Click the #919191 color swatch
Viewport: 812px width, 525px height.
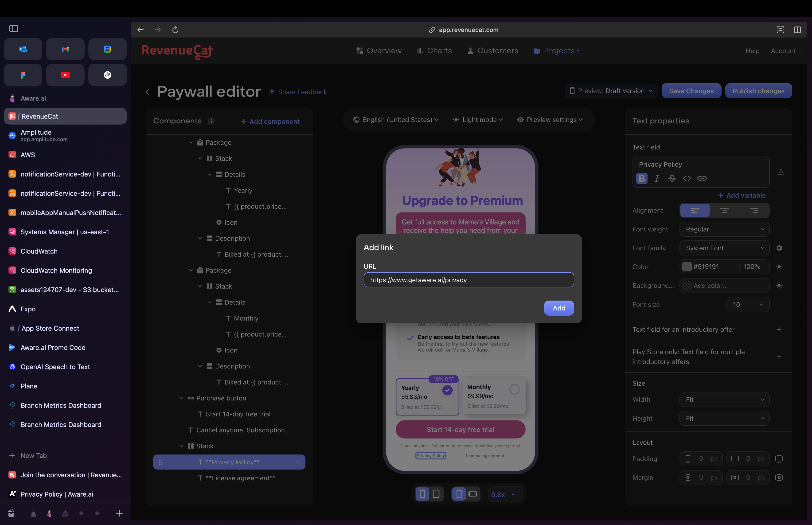pos(687,266)
